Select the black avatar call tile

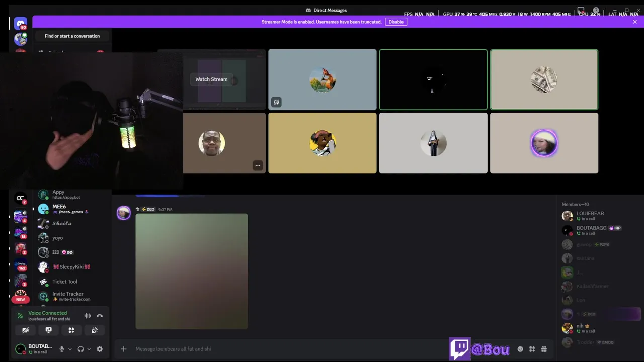coord(433,79)
